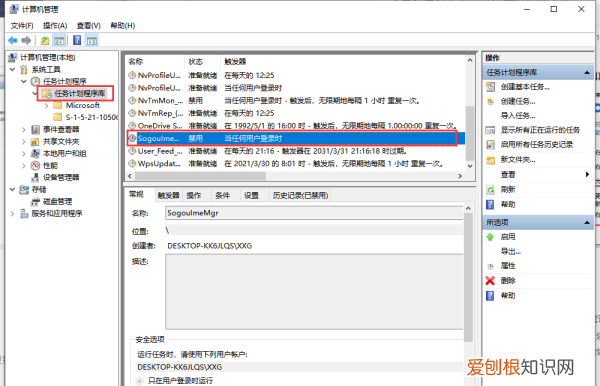Click 启用所有任务历史记录

click(x=536, y=145)
